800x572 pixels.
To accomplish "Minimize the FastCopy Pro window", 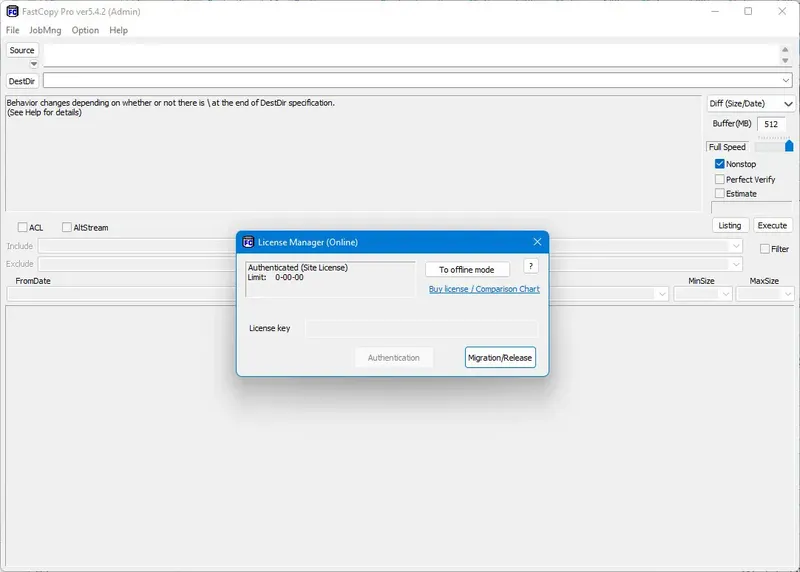I will click(715, 11).
